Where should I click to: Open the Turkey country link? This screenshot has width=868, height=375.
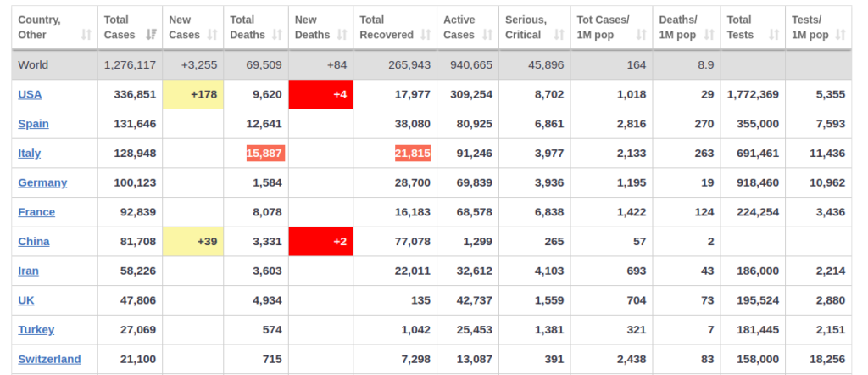click(36, 329)
